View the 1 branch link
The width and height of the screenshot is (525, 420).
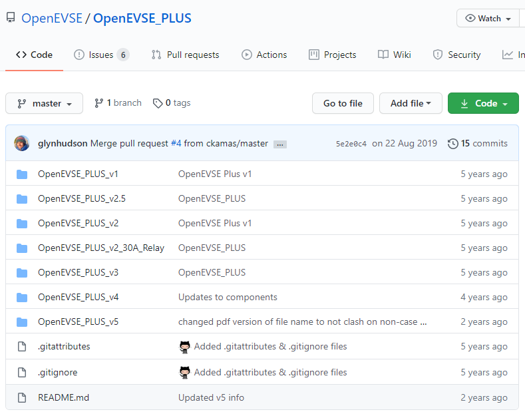(118, 103)
